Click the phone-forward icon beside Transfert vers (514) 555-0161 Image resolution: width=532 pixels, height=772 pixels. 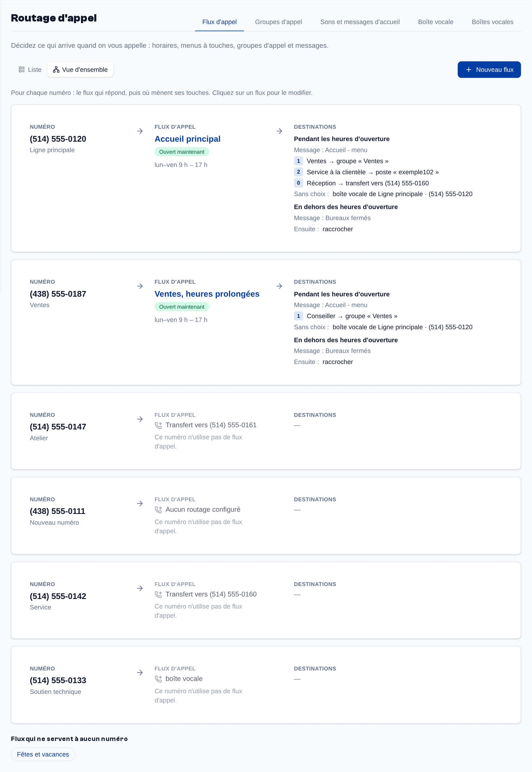click(x=158, y=425)
